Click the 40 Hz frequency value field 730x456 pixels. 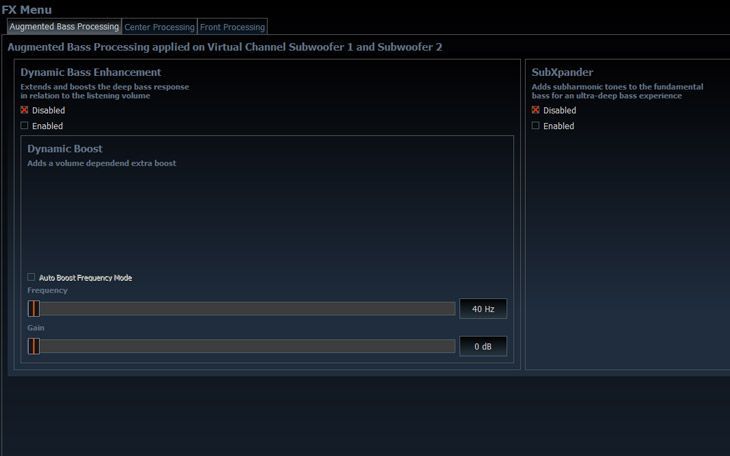coord(483,309)
